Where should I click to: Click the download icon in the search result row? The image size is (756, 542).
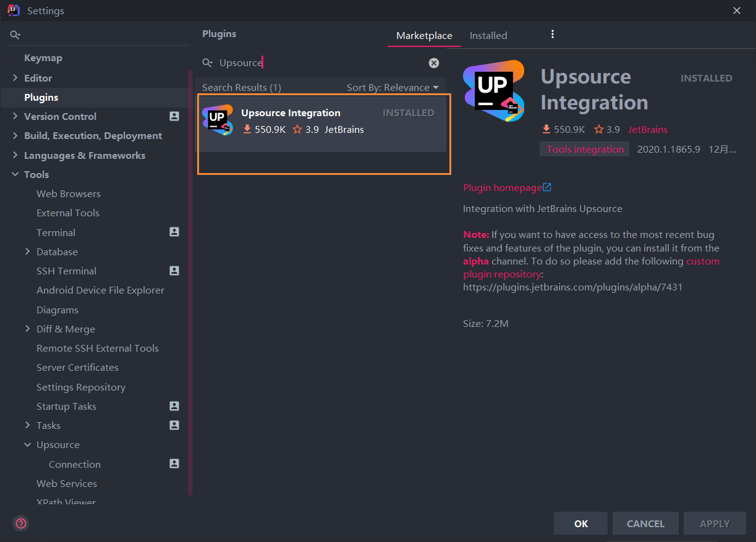tap(247, 129)
